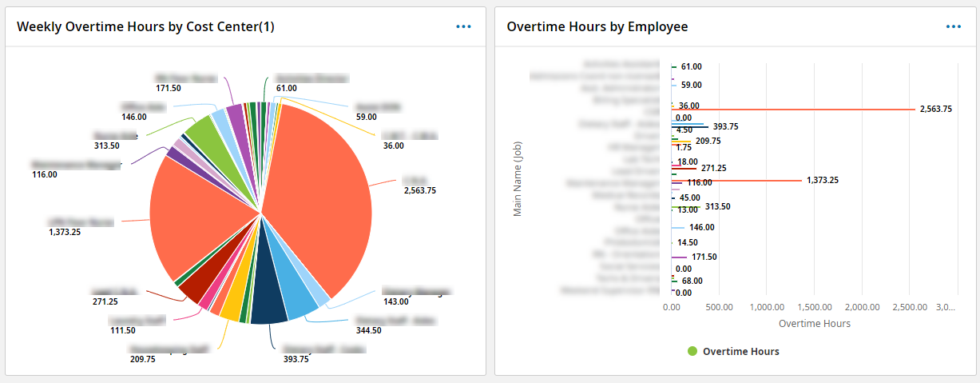Click the 4.50 value in bar chart

click(x=684, y=130)
